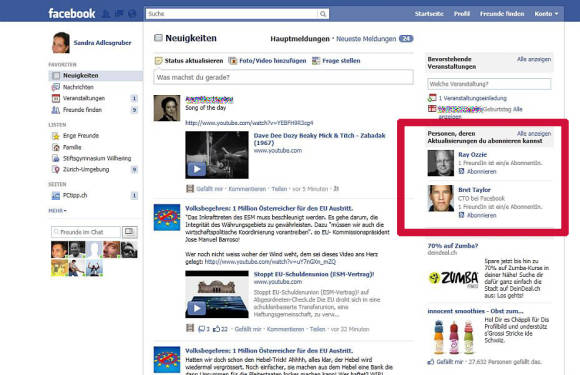Screen dimensions: 580x375
Task: Click the chat options window icon
Action: point(130,232)
